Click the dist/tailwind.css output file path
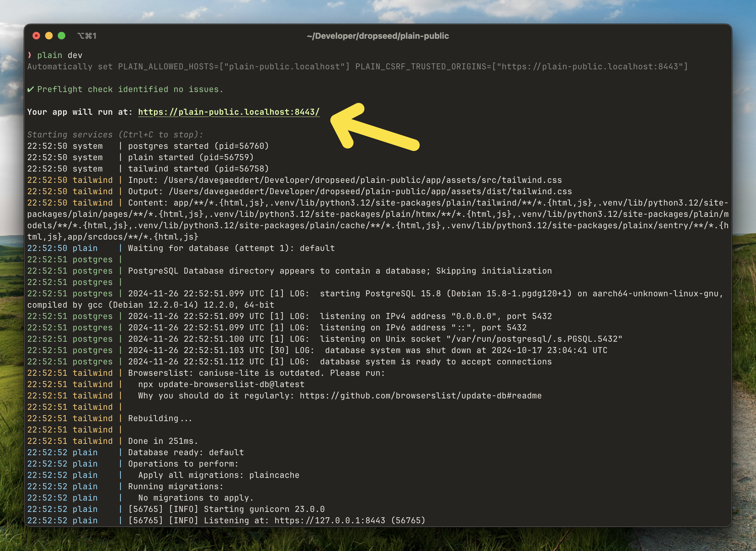Image resolution: width=756 pixels, height=551 pixels. (370, 191)
